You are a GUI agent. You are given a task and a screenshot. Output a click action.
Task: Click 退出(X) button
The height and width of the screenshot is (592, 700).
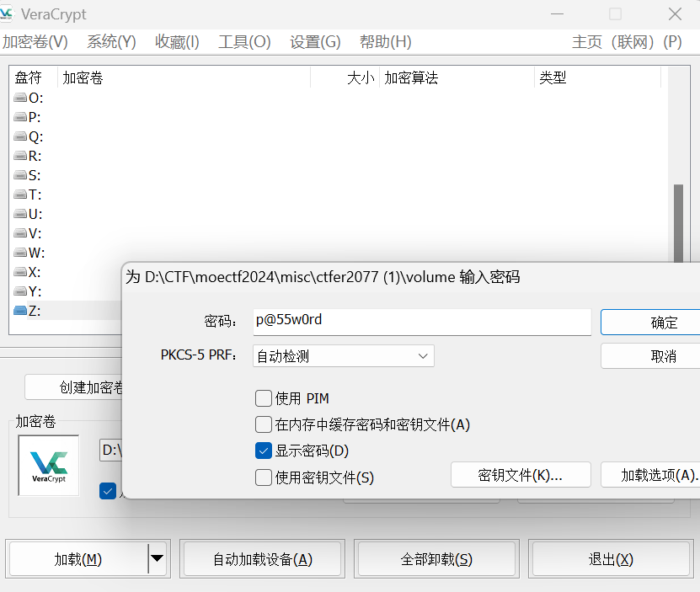coord(611,559)
